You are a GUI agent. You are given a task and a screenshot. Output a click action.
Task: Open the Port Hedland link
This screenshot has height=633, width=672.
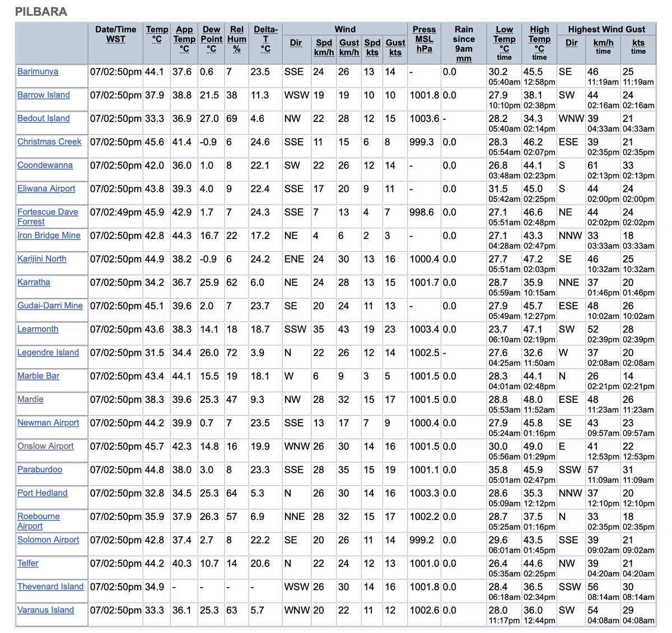(43, 494)
